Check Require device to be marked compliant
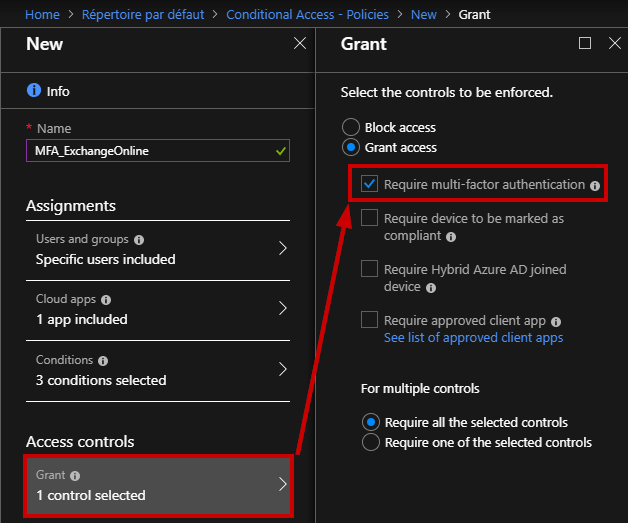This screenshot has height=523, width=628. pyautogui.click(x=369, y=218)
